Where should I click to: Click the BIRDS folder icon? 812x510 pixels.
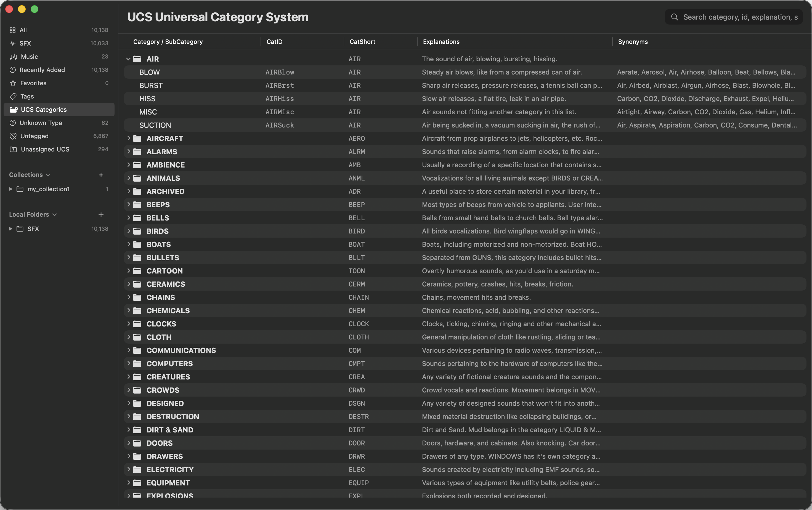[x=137, y=231]
